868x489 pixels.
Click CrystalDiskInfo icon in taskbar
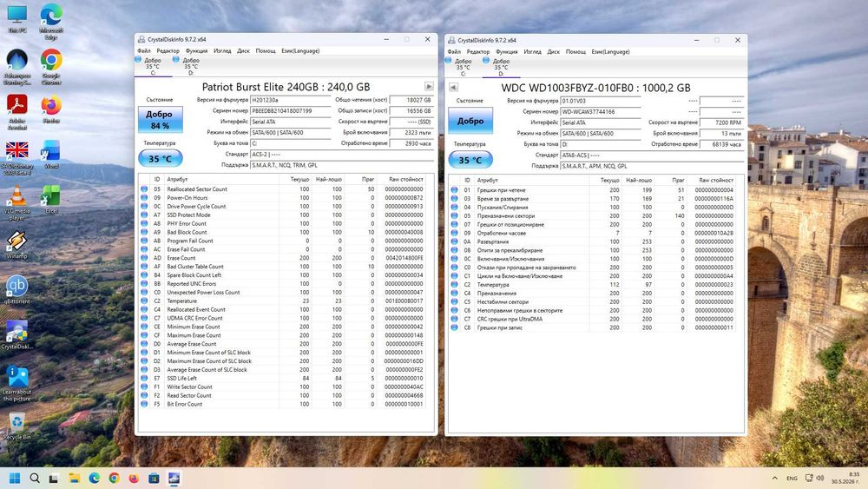(x=174, y=478)
